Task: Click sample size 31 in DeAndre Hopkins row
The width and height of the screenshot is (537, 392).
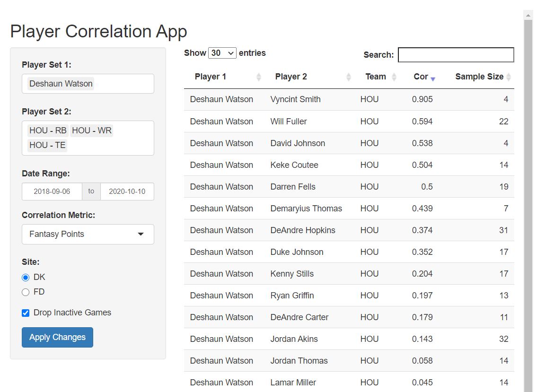Action: click(503, 230)
